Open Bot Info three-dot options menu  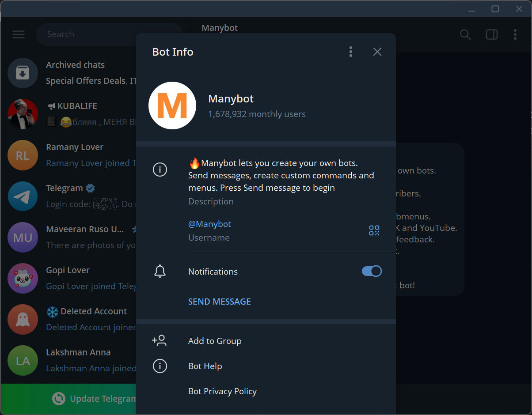(351, 52)
